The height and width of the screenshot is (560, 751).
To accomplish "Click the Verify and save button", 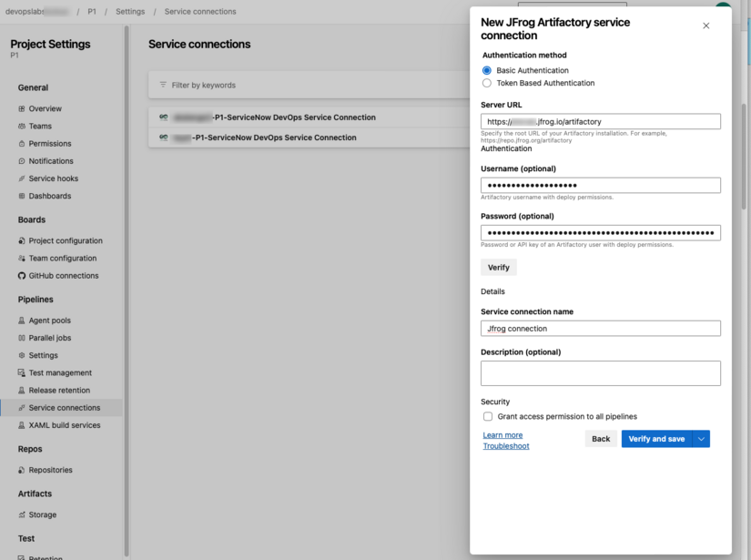I will [656, 439].
